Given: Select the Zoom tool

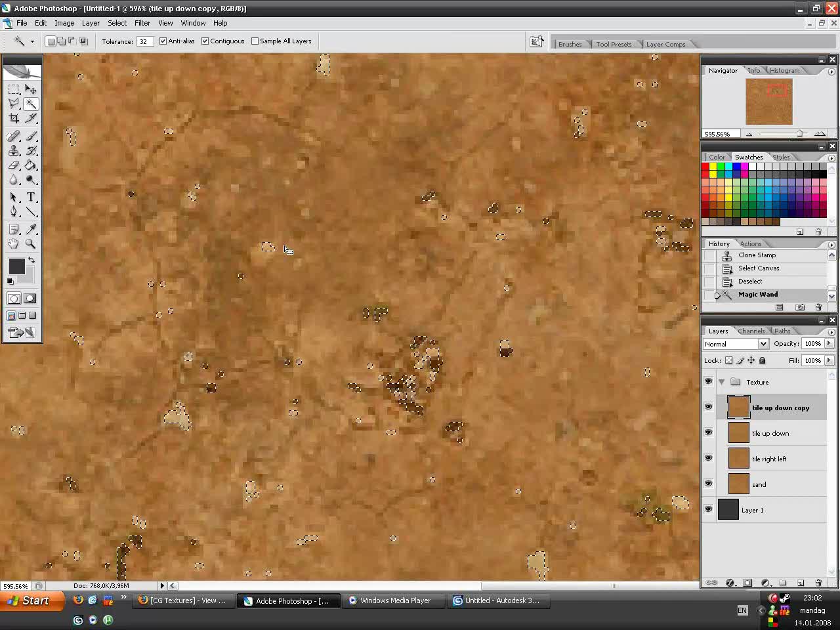Looking at the screenshot, I should pos(31,243).
